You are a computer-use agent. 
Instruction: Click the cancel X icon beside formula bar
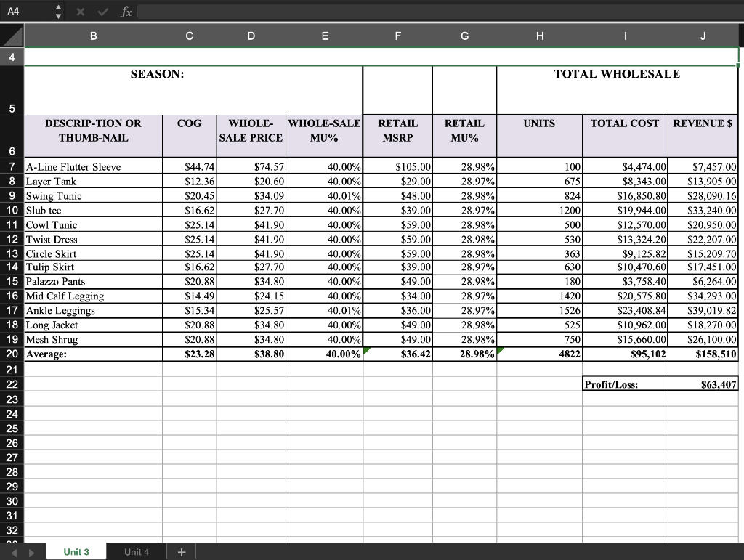point(80,12)
